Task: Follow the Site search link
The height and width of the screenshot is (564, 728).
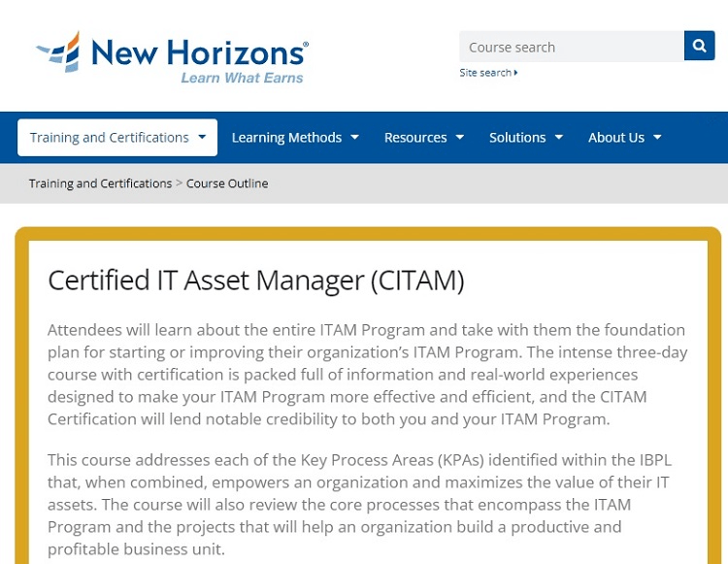Action: click(488, 73)
